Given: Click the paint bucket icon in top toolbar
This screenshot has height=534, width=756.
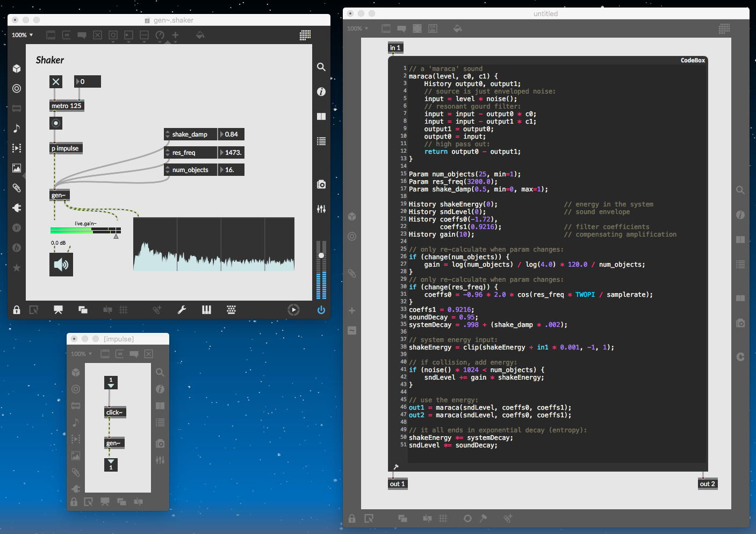Looking at the screenshot, I should [x=200, y=35].
